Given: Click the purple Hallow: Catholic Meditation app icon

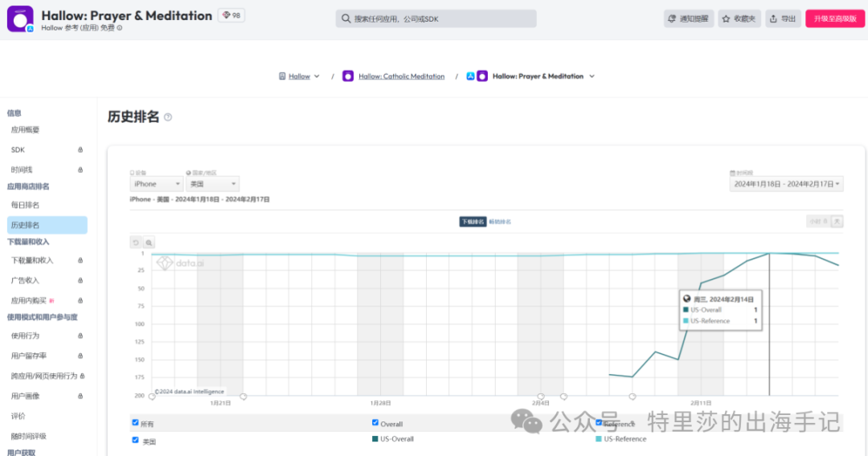Looking at the screenshot, I should pos(348,76).
